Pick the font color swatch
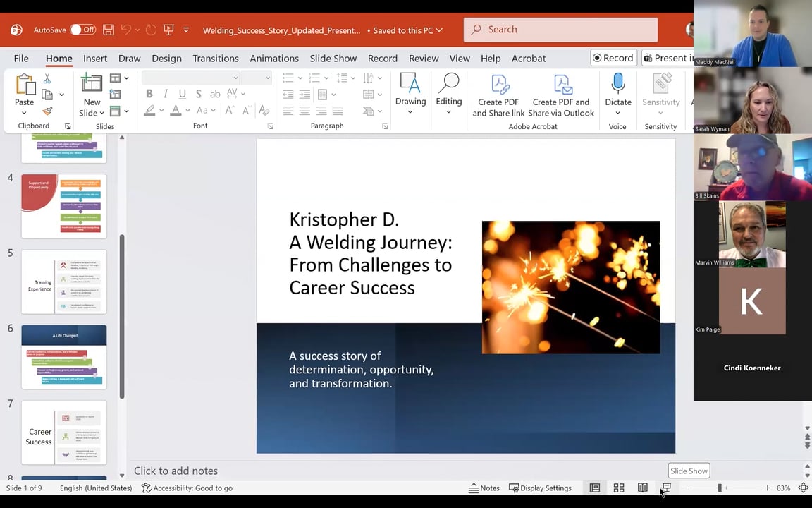This screenshot has height=508, width=812. coord(176,110)
